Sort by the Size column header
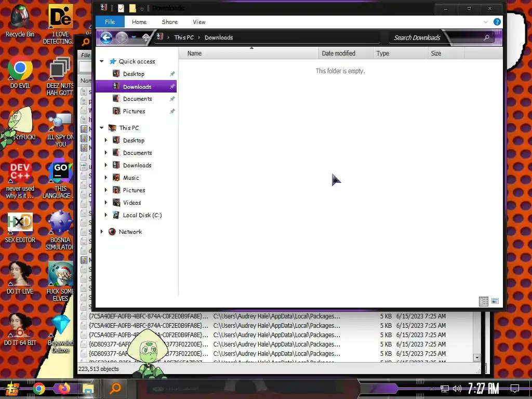The image size is (532, 399). (446, 54)
